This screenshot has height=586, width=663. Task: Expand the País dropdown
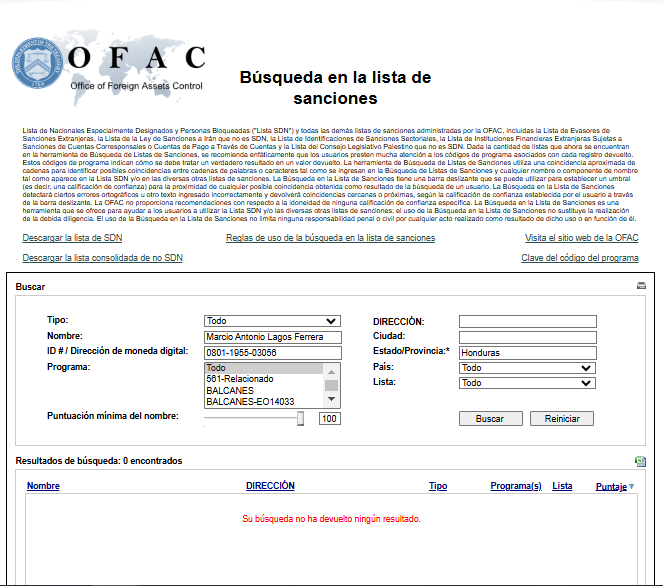click(x=527, y=368)
